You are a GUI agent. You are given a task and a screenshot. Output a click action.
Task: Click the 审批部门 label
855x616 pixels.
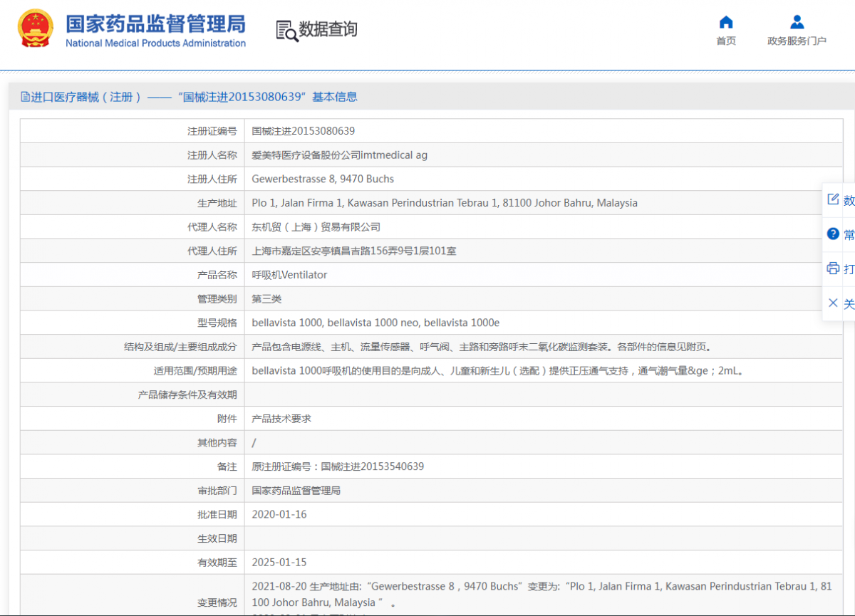[217, 491]
